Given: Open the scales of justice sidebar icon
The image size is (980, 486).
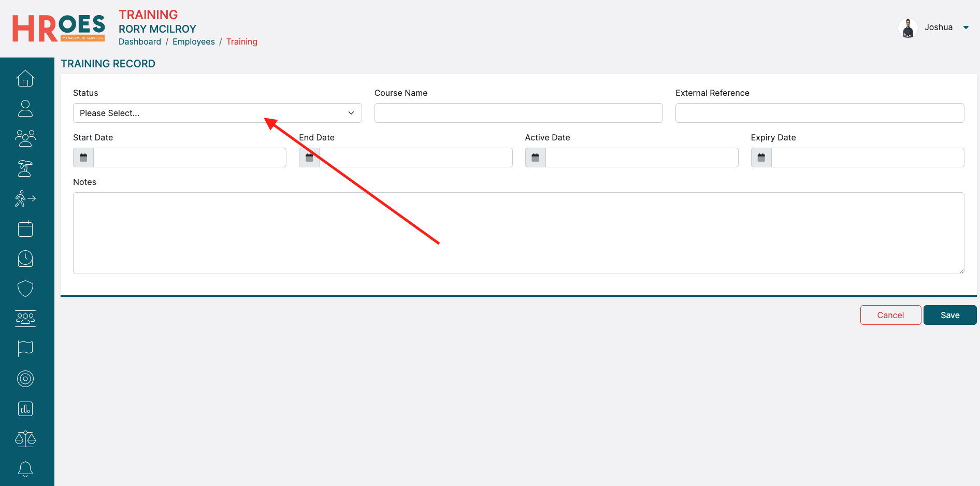Looking at the screenshot, I should point(25,439).
